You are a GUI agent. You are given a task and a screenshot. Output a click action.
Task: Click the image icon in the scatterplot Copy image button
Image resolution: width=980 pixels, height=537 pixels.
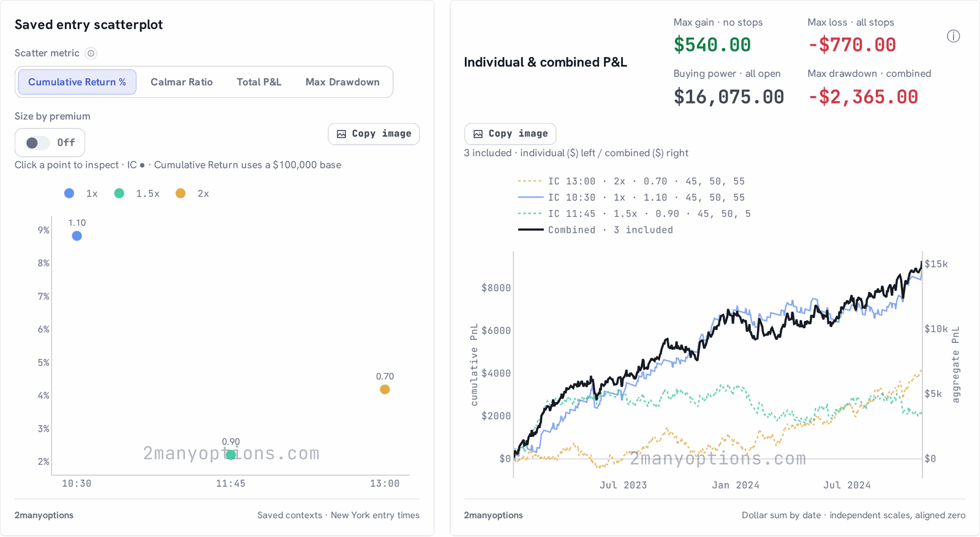[x=341, y=134]
